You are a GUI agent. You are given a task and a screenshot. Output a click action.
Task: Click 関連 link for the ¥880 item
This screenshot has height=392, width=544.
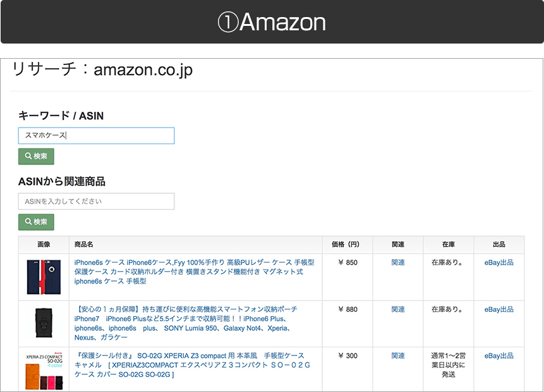coord(398,309)
